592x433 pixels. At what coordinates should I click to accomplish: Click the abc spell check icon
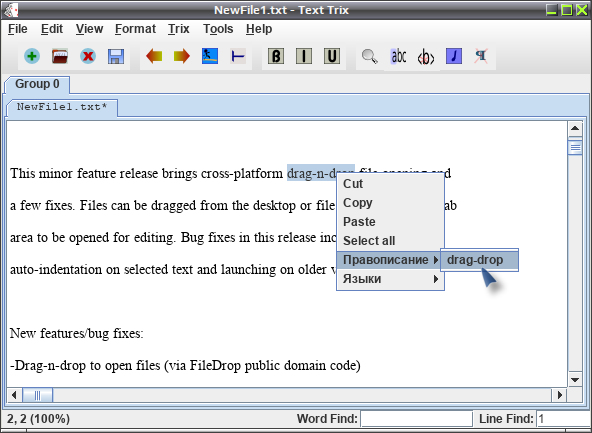coord(398,56)
